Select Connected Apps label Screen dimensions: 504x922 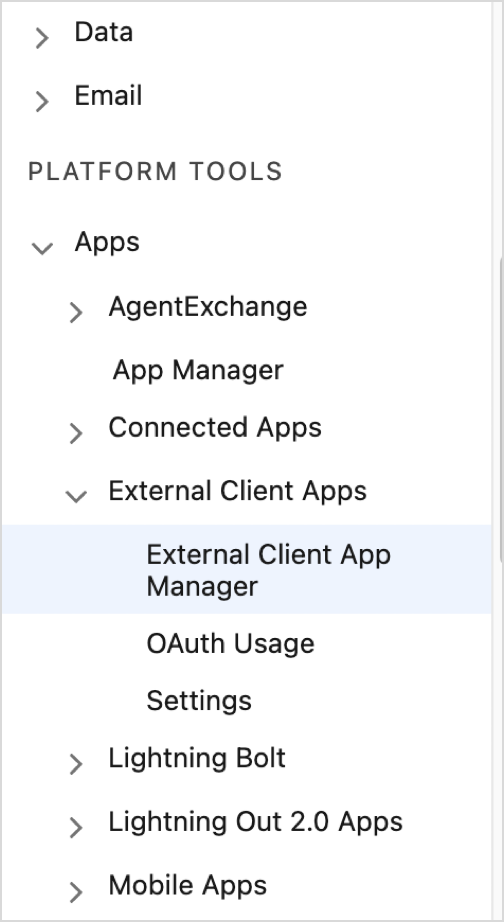[x=215, y=427]
